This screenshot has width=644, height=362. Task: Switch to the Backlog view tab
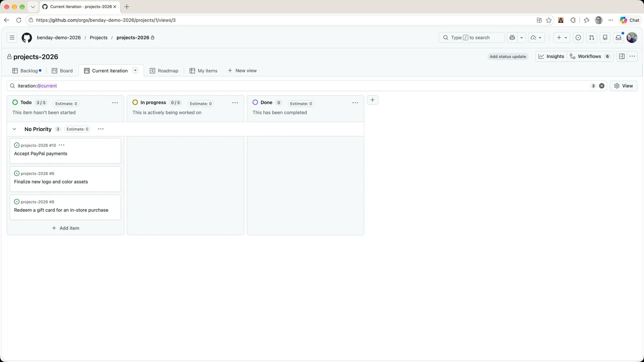tap(27, 71)
